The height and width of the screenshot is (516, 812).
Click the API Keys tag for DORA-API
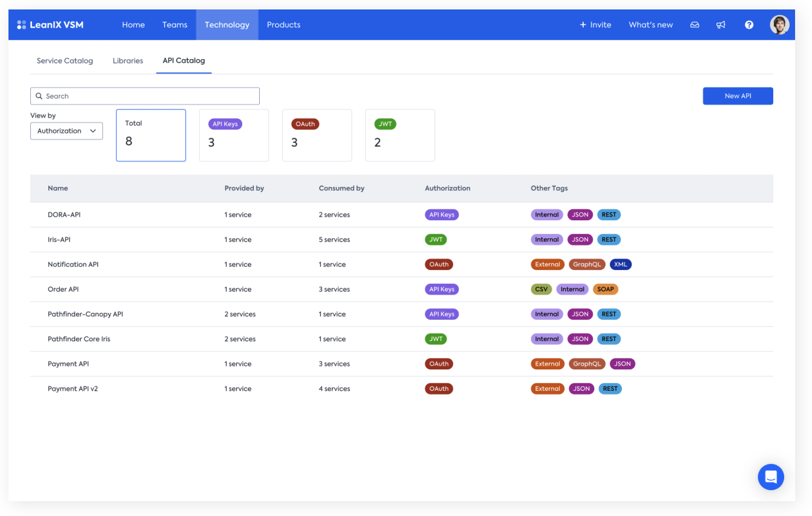(442, 215)
